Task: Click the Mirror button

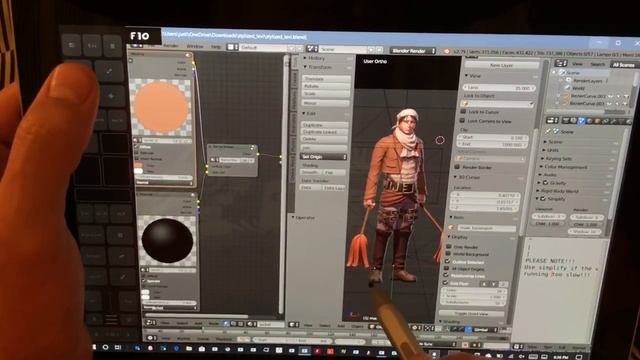Action: pyautogui.click(x=325, y=103)
